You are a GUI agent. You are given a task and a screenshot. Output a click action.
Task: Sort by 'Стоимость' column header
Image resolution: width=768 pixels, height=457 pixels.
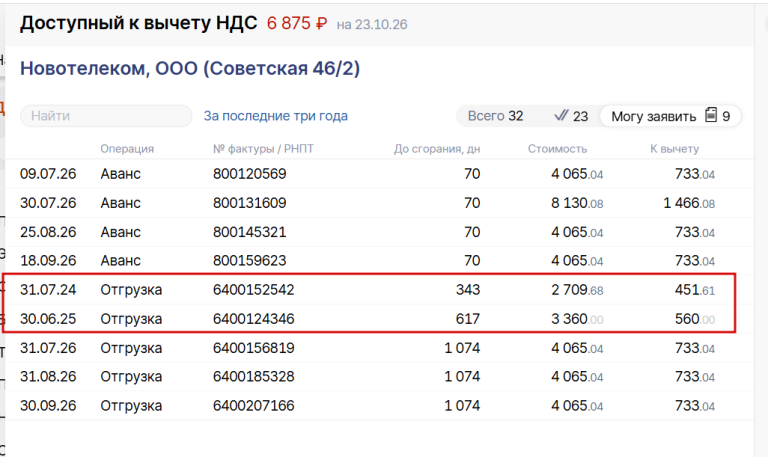click(557, 149)
